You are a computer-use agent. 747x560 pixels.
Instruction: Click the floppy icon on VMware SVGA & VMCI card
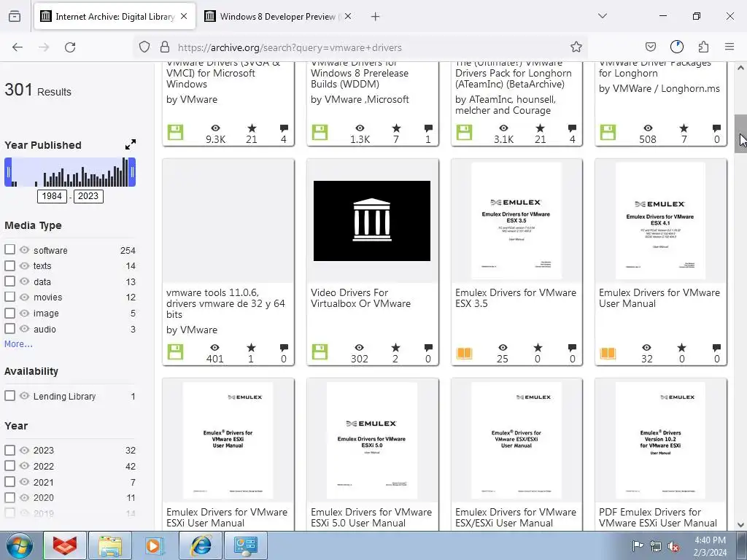pos(175,133)
